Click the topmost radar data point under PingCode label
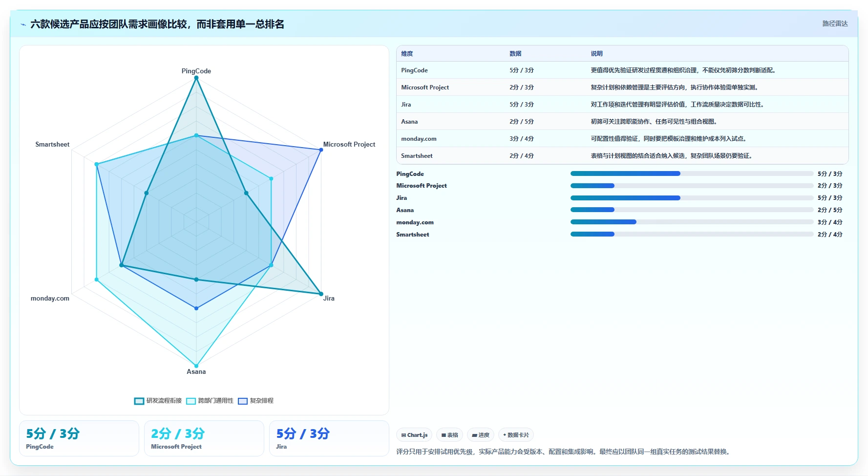Viewport: 868px width, 476px height. click(196, 78)
